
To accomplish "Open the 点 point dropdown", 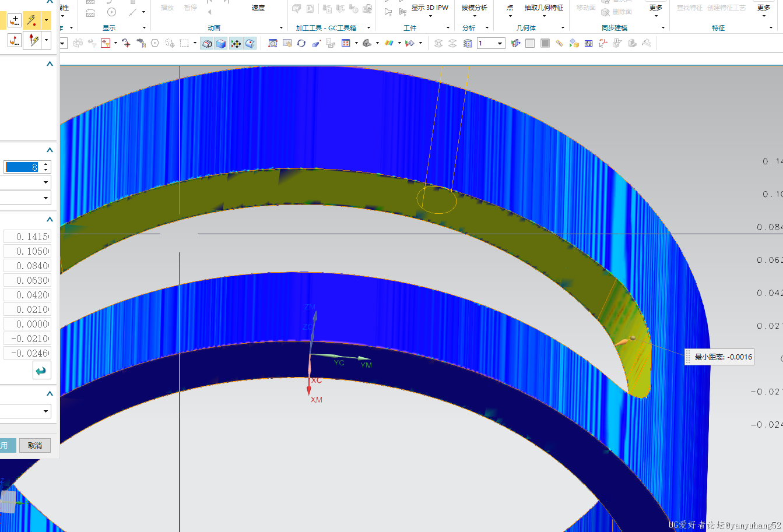I will (510, 12).
